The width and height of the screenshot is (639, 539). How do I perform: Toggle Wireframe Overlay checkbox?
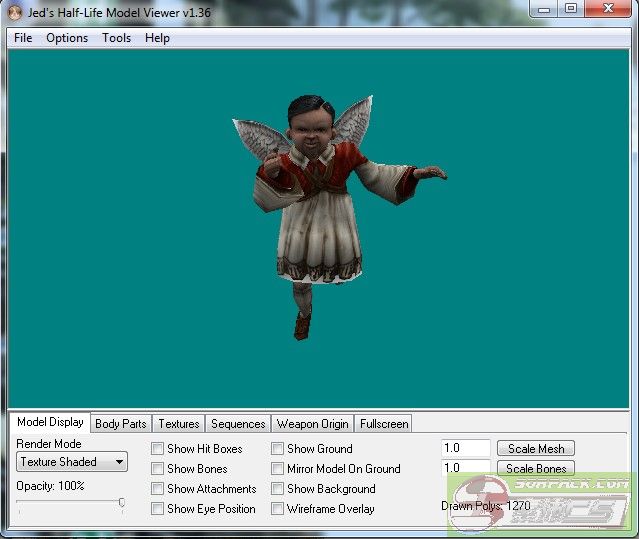pos(277,508)
